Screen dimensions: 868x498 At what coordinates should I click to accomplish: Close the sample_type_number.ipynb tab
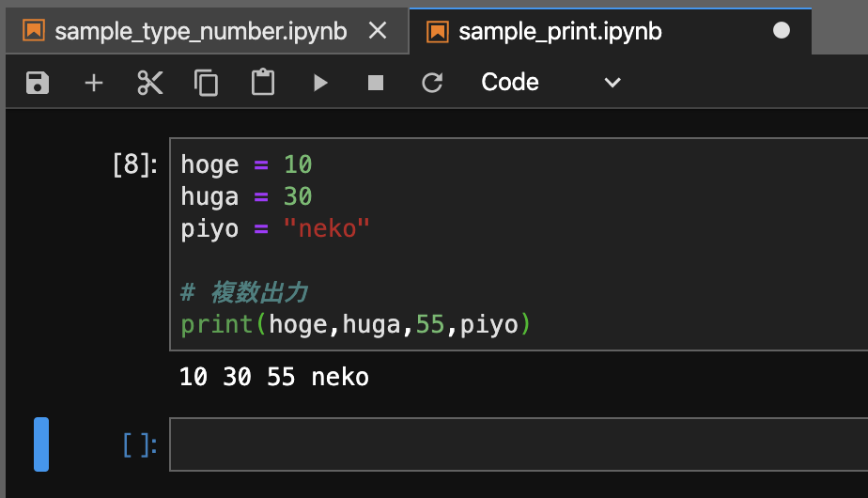click(x=378, y=32)
